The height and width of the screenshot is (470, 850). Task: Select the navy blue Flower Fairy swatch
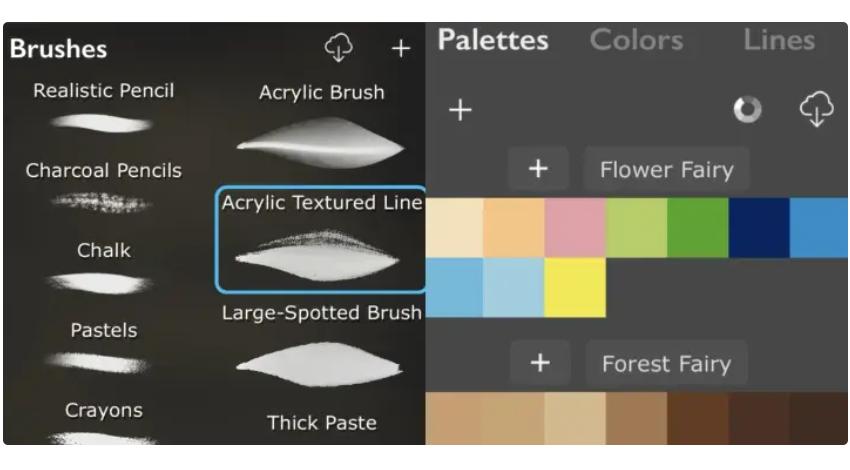point(759,228)
